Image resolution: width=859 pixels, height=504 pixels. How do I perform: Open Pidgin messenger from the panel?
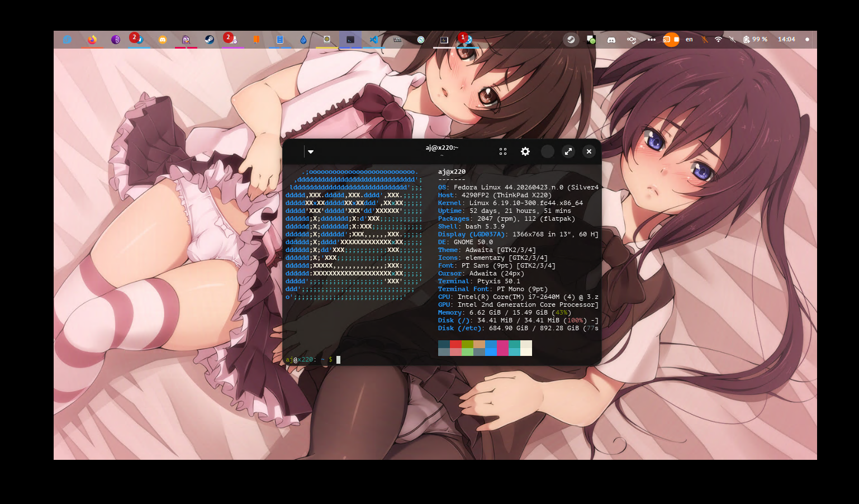186,40
